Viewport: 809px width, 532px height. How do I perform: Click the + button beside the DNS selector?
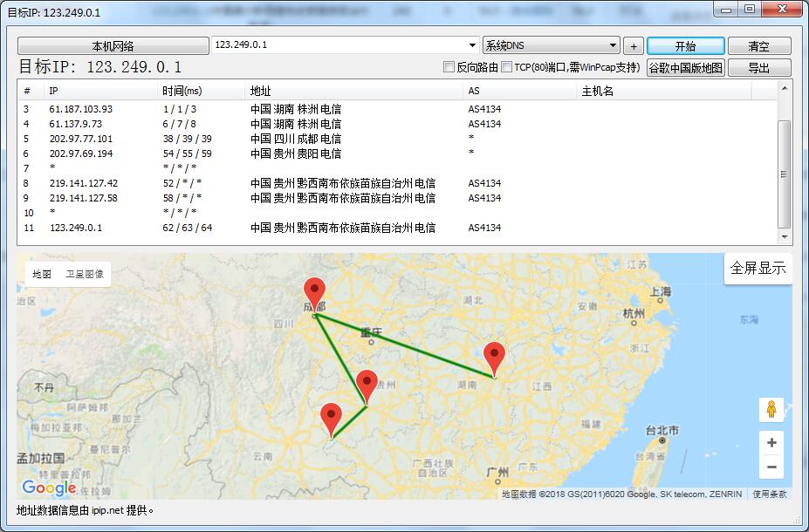(633, 44)
